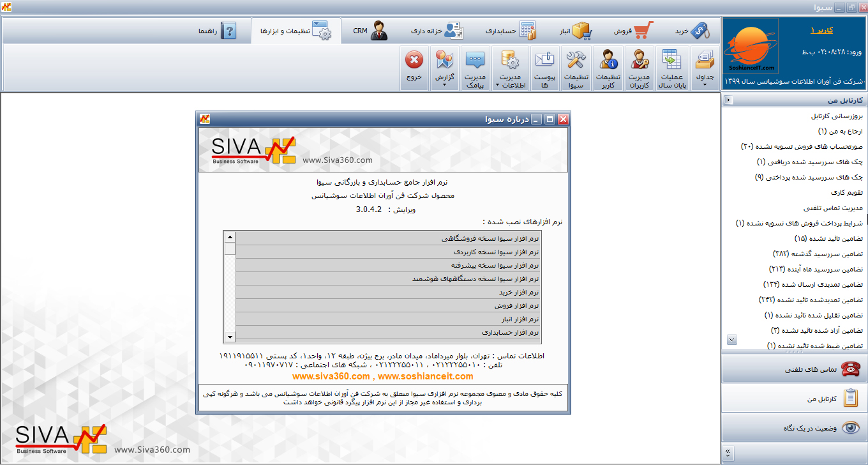Image resolution: width=868 pixels, height=465 pixels.
Task: Select the CRM tab
Action: pos(370,31)
